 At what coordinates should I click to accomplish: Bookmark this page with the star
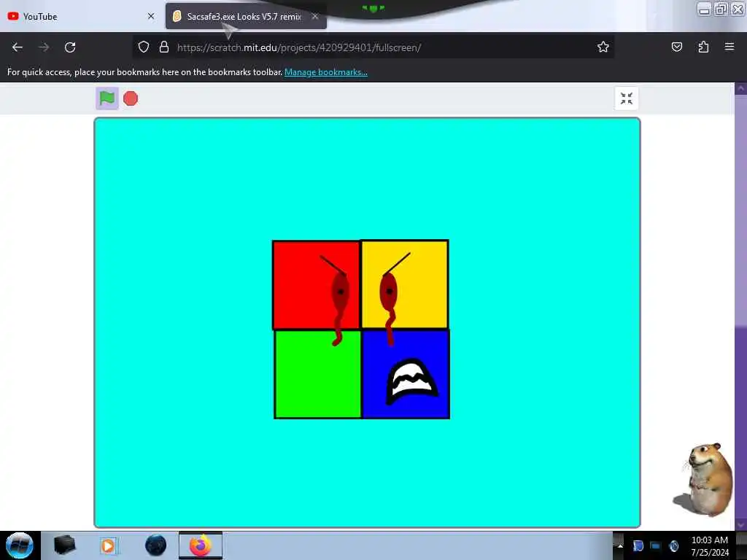pos(603,47)
